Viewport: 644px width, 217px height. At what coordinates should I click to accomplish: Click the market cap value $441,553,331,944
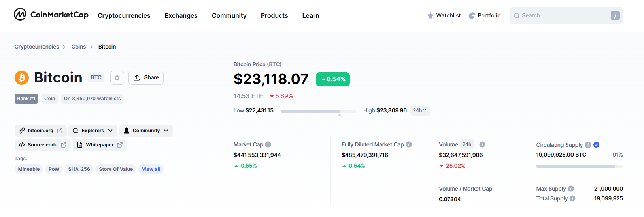[257, 155]
